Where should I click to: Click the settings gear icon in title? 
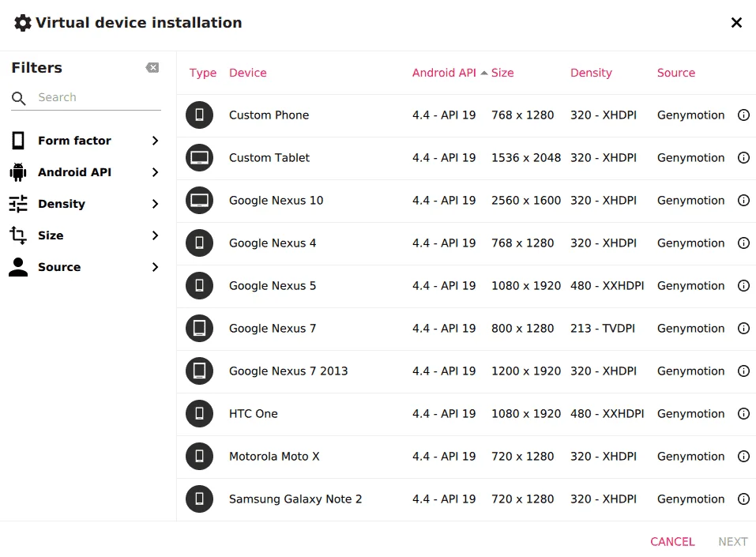[22, 23]
